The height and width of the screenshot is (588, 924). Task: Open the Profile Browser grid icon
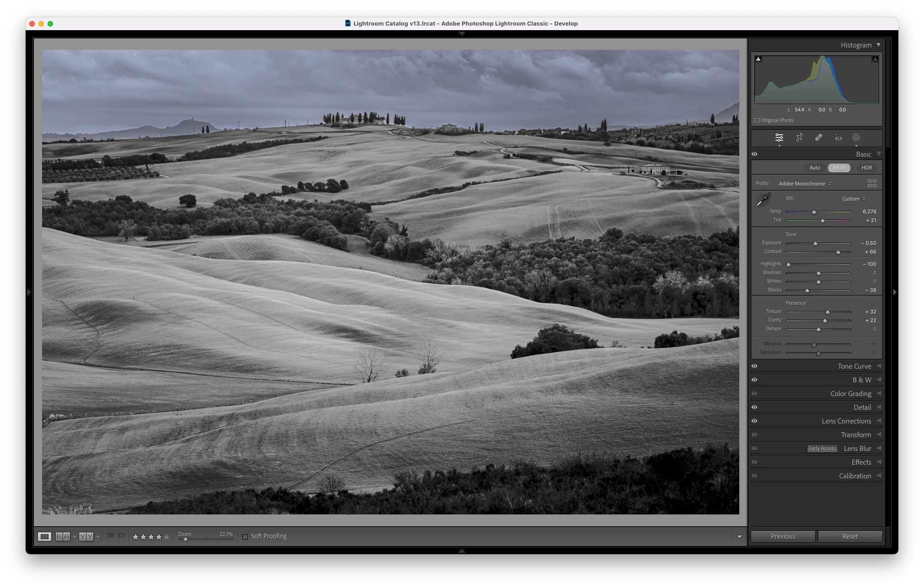click(x=871, y=183)
